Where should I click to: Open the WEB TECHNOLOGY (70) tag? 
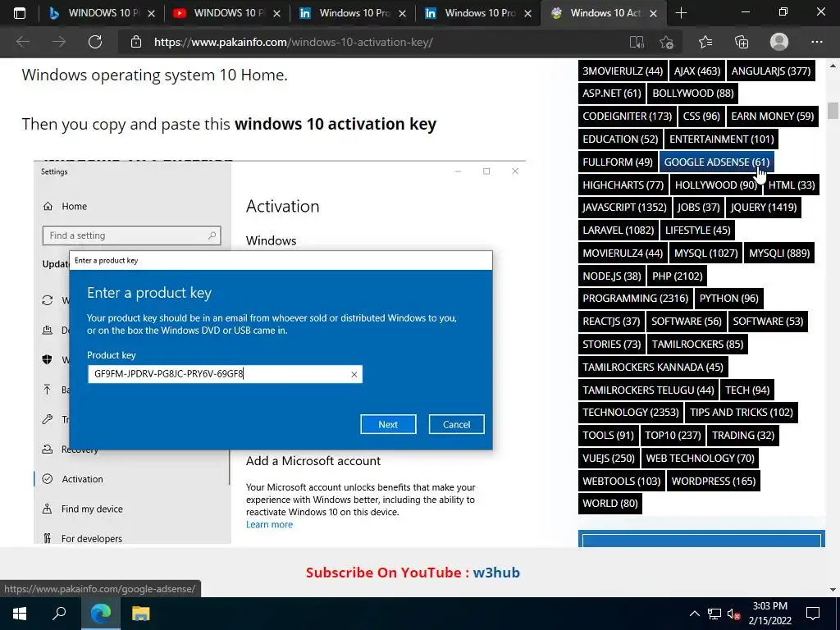coord(701,458)
